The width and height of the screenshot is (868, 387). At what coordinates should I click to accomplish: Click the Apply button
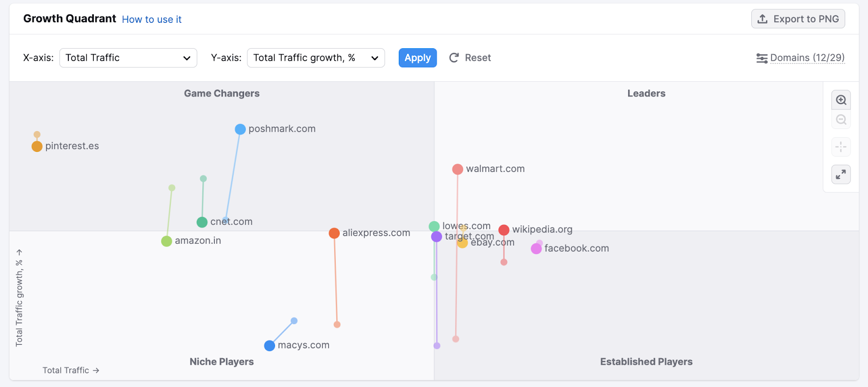418,58
